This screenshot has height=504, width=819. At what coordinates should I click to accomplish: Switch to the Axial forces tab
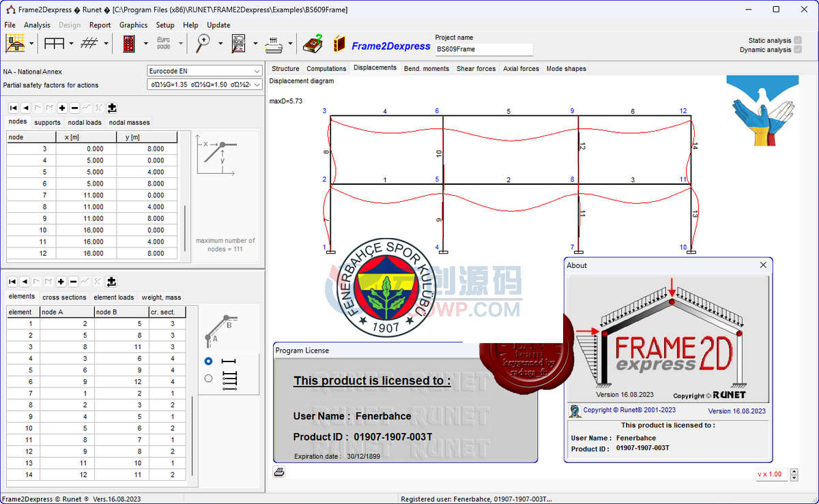(521, 68)
